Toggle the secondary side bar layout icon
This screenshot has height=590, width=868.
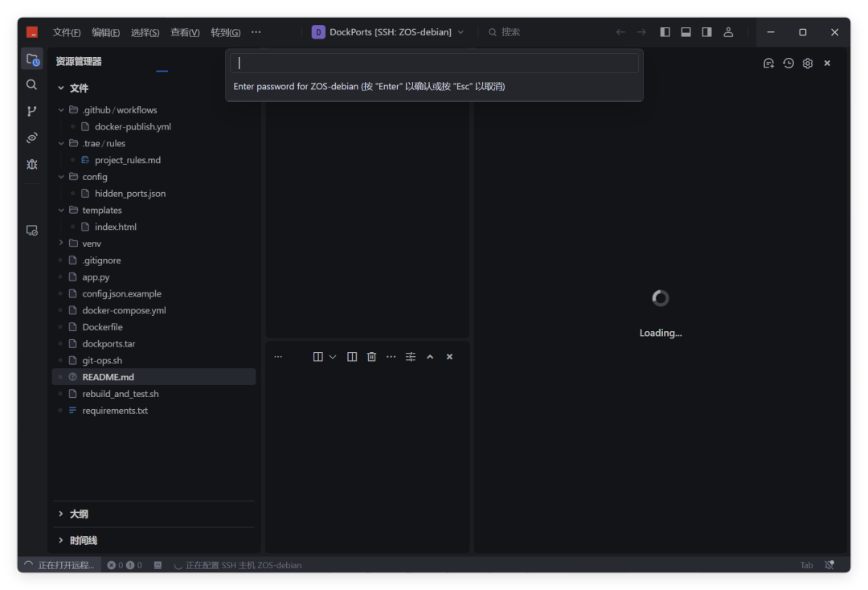tap(707, 32)
